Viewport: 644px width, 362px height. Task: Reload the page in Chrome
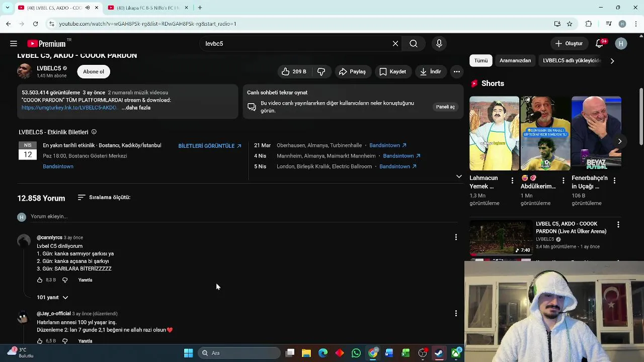pos(35,24)
